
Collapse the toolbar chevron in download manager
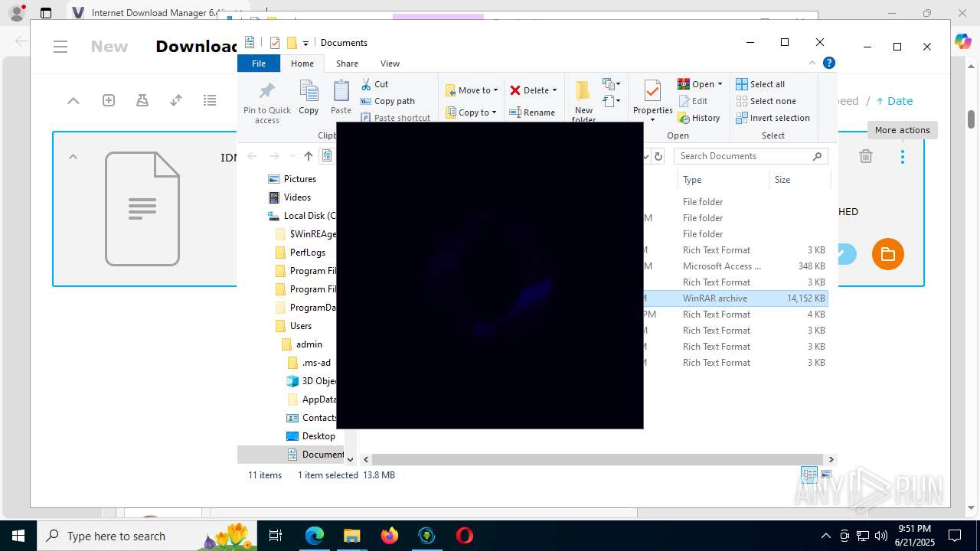[x=73, y=100]
